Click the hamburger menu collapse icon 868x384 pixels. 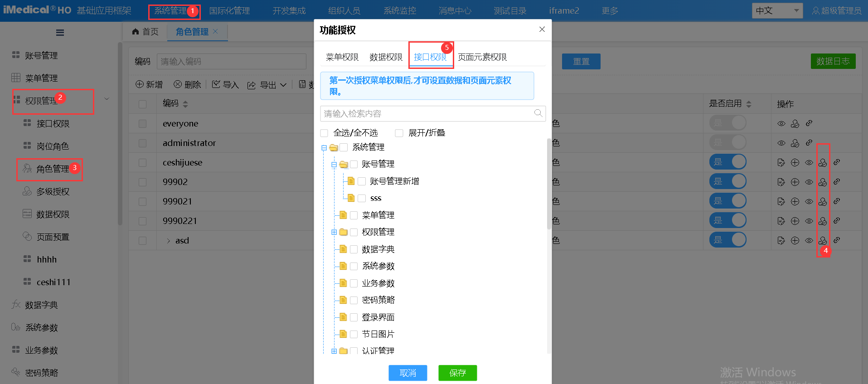pos(60,33)
